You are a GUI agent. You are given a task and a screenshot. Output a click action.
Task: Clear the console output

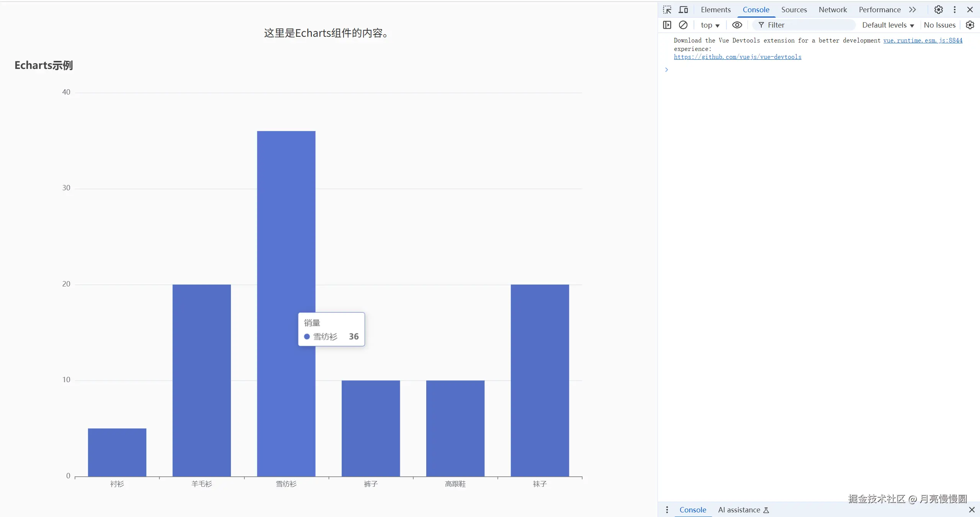coord(684,25)
